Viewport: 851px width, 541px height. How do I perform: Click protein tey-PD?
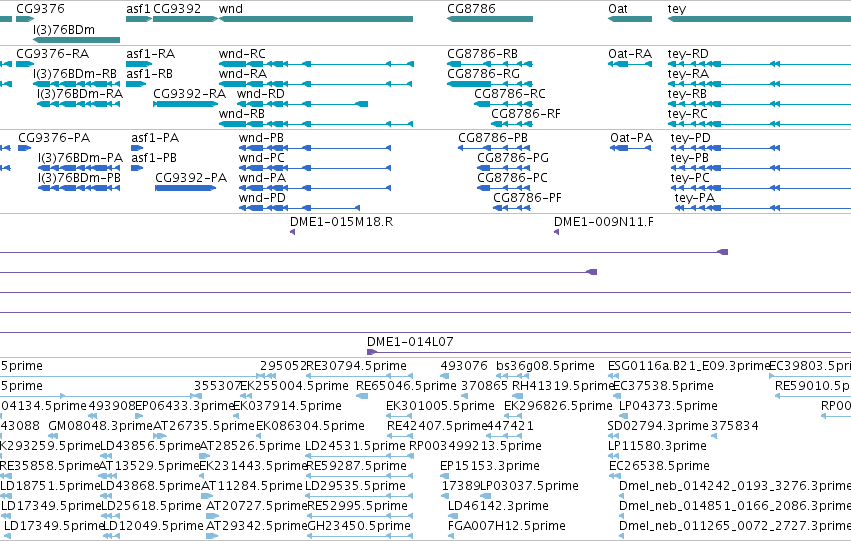pyautogui.click(x=690, y=138)
